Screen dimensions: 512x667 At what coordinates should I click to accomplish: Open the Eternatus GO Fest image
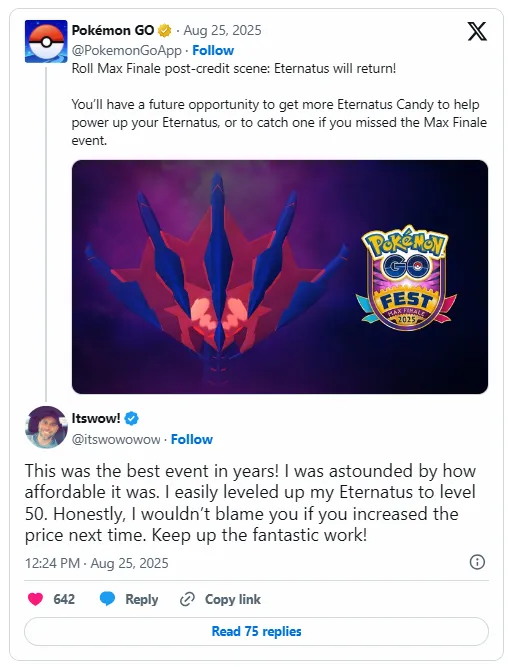click(280, 277)
